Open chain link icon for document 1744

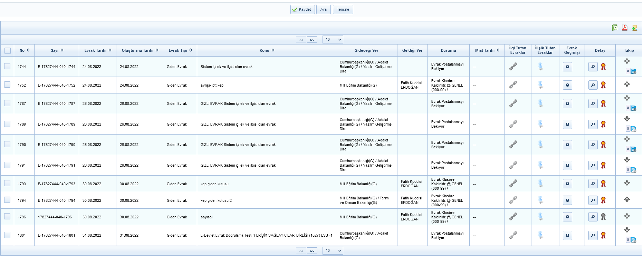point(513,66)
